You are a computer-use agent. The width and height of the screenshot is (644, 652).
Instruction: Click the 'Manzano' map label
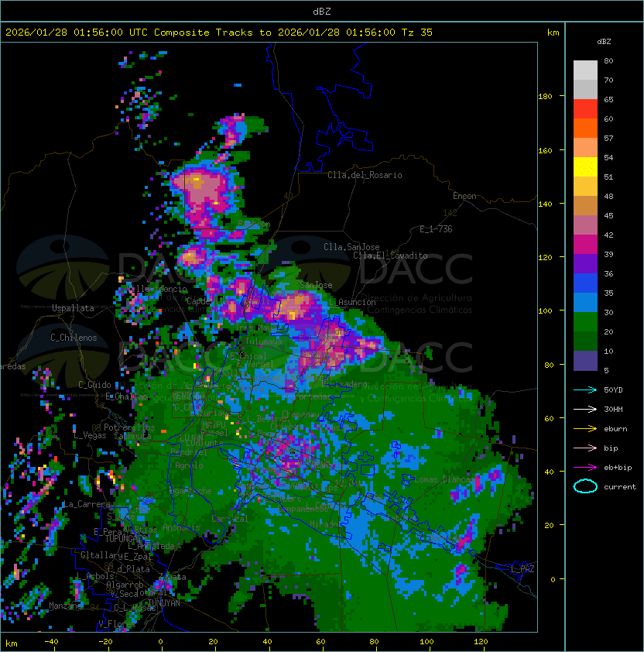[65, 606]
